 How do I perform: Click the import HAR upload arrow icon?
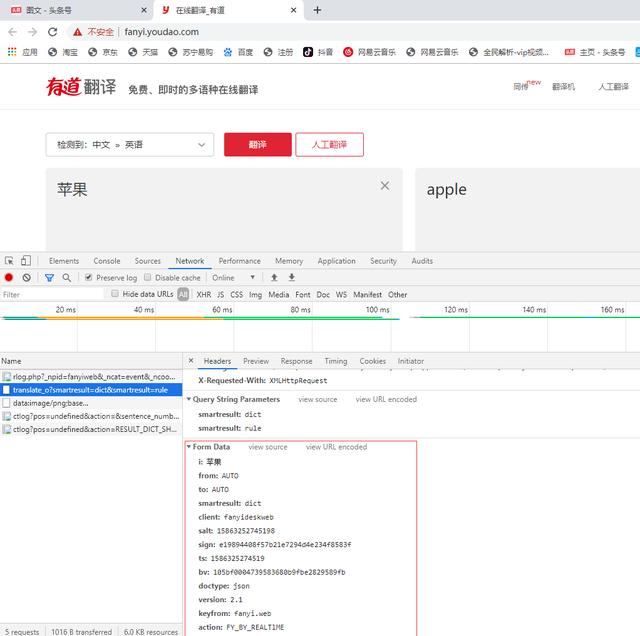pos(274,278)
